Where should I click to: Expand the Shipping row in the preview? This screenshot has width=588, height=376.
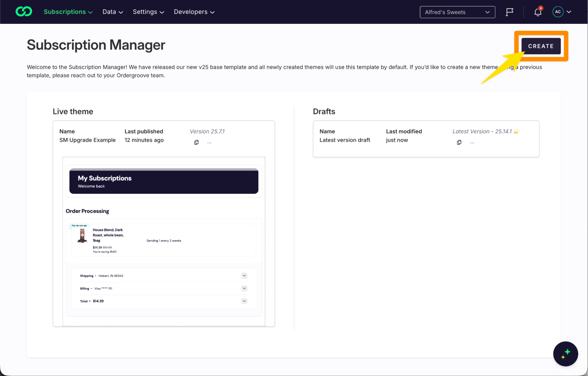(x=244, y=276)
